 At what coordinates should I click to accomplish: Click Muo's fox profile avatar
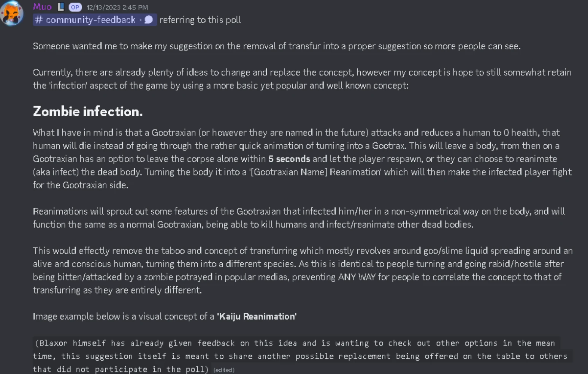12,13
